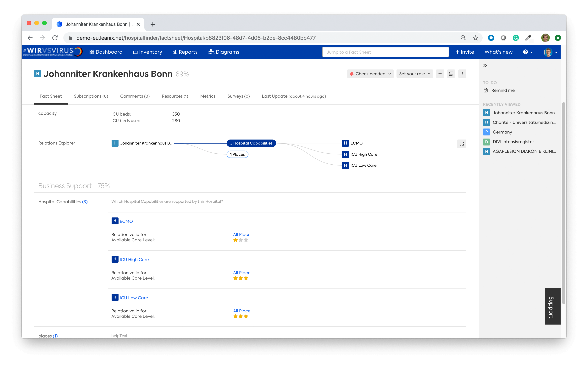Click the copy fact sheet icon
Viewport: 588px width, 367px height.
click(451, 74)
